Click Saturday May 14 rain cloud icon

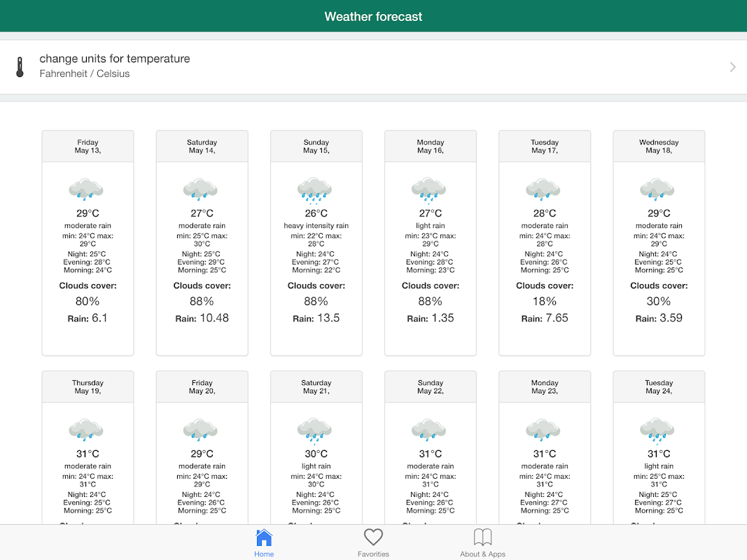click(200, 189)
